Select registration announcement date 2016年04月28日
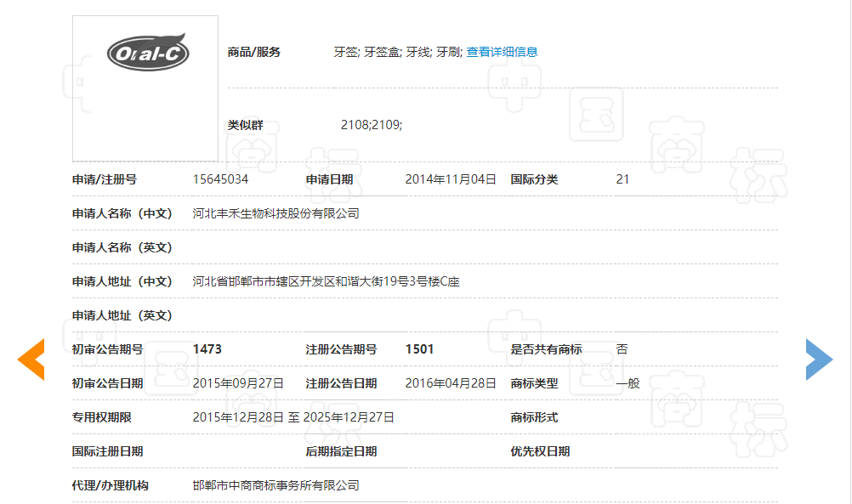The image size is (852, 504). coord(451,383)
